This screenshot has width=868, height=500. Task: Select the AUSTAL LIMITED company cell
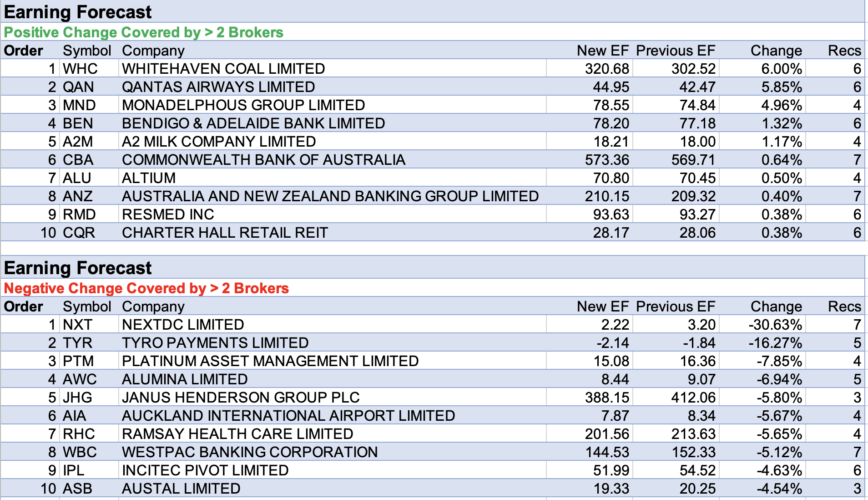coord(181,489)
